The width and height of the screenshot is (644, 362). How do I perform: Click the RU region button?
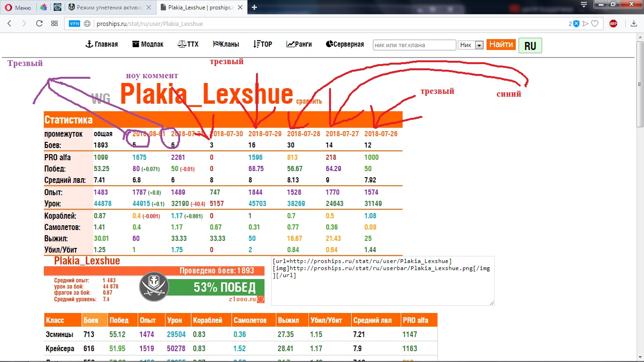[530, 46]
